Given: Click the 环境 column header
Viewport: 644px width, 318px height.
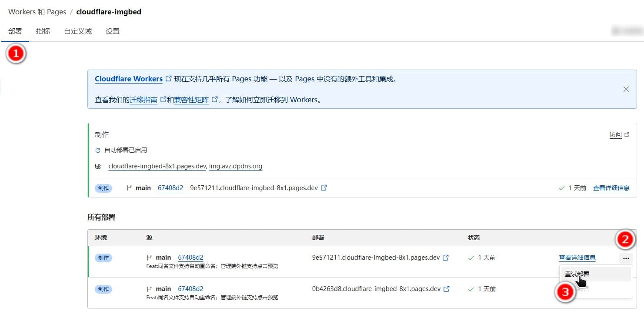Looking at the screenshot, I should [101, 238].
